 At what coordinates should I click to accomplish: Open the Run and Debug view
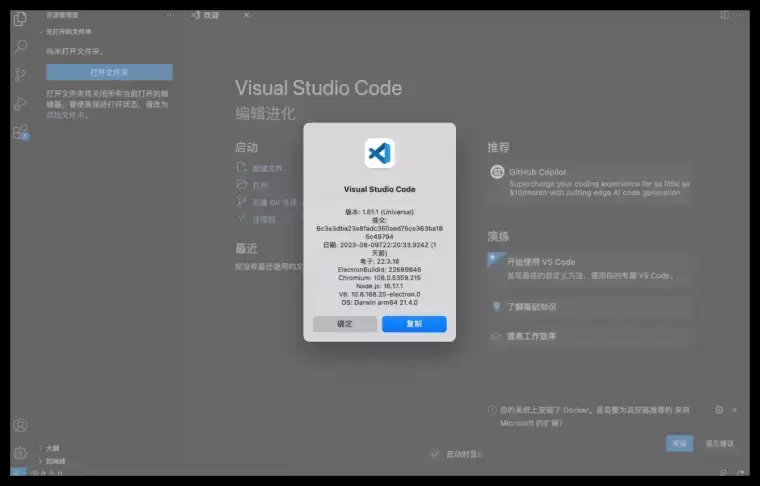(20, 103)
